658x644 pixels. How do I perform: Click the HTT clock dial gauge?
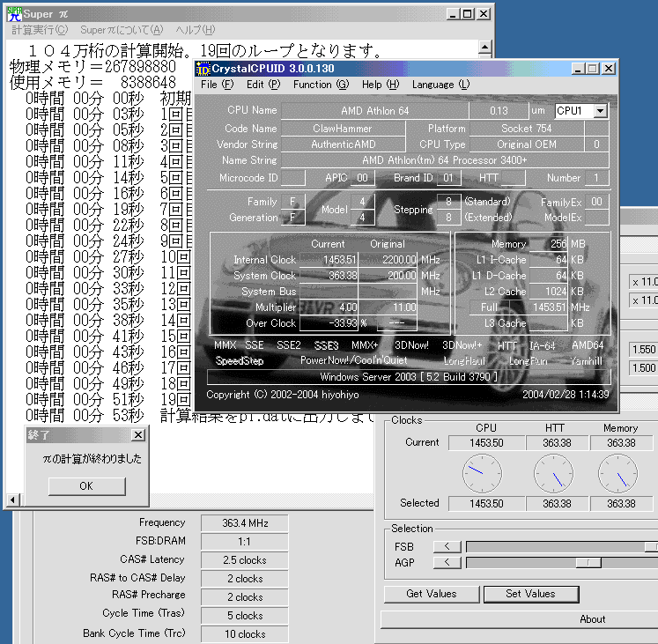(553, 473)
